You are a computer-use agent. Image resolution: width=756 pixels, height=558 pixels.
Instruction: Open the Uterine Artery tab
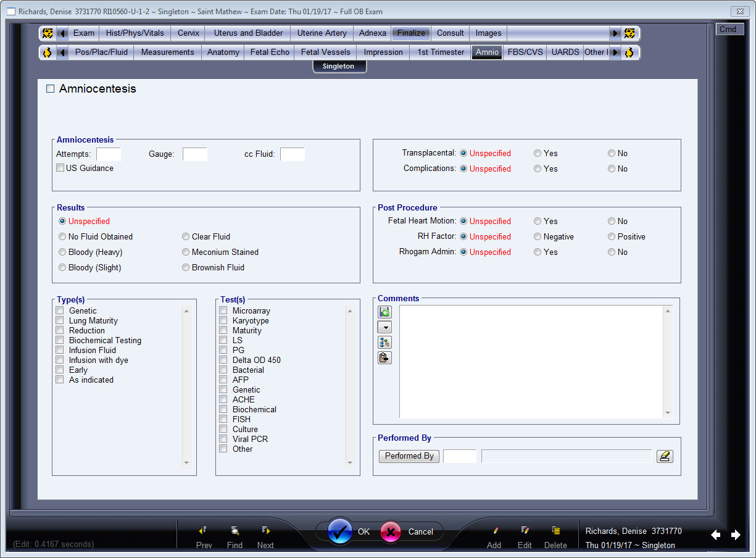[x=322, y=33]
